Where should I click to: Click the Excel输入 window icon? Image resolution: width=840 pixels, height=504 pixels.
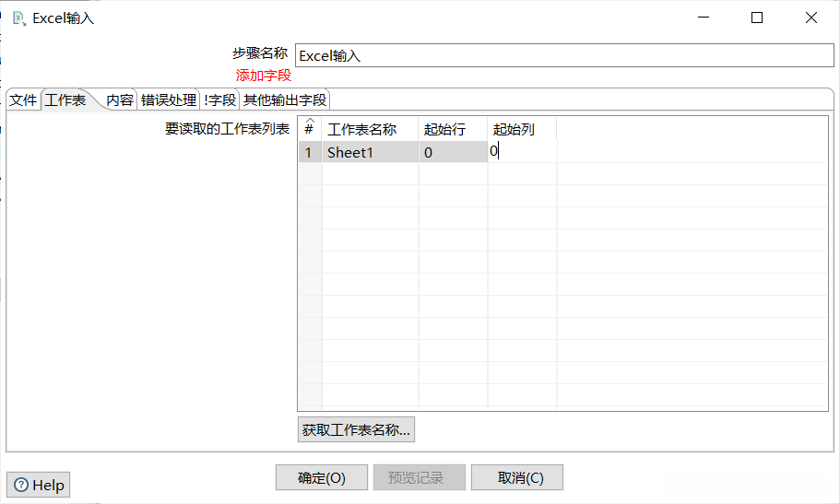tap(19, 18)
